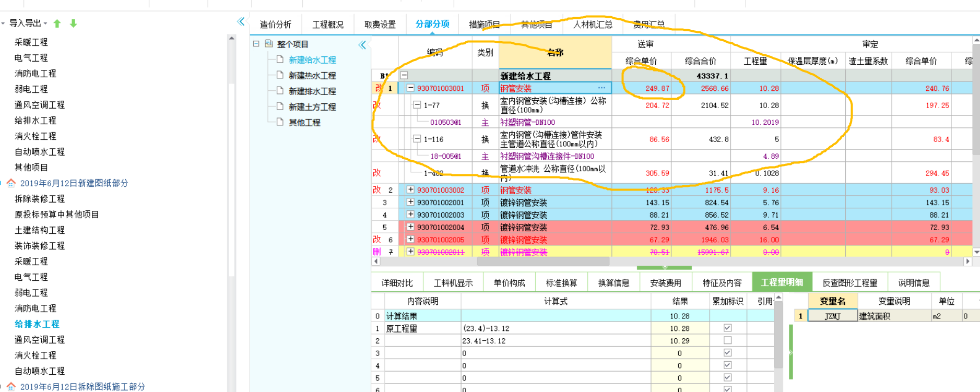Toggle 累加标识 checkbox for row 2
Viewport: 980px width, 392px height.
click(728, 340)
